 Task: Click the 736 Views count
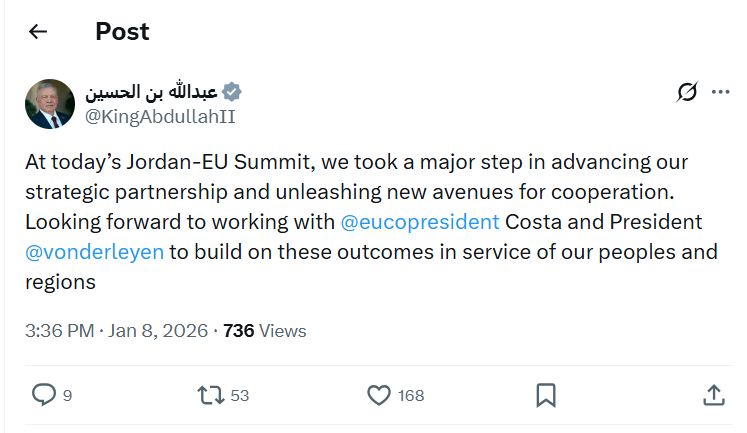pyautogui.click(x=264, y=331)
